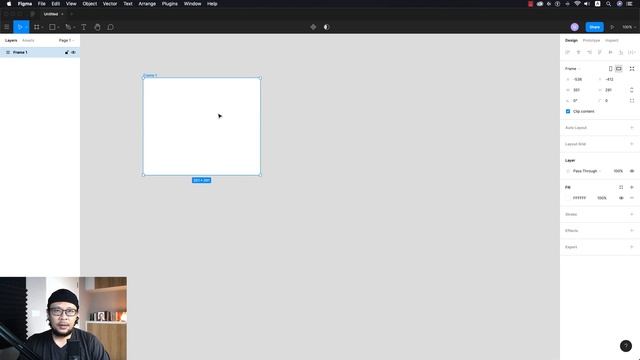The height and width of the screenshot is (360, 640).
Task: Click the Align left icon
Action: pos(567,52)
